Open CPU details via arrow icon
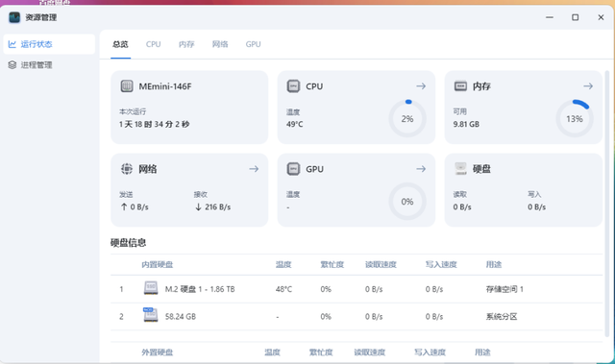 pos(421,86)
